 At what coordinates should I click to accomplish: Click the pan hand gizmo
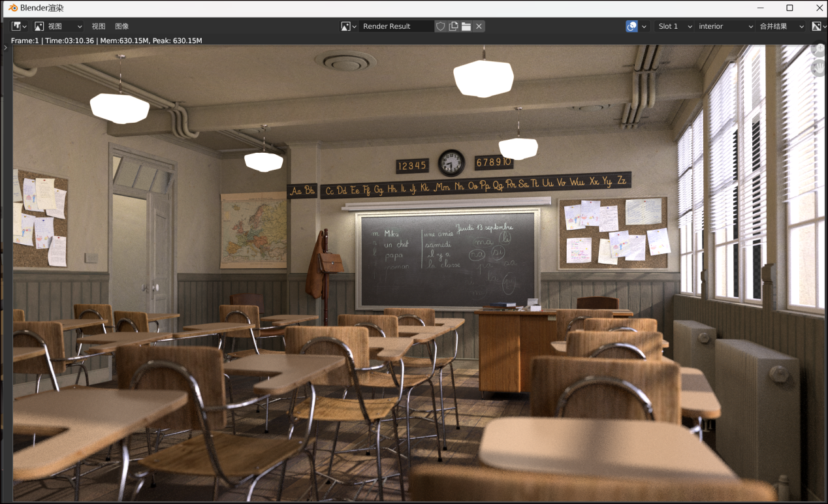pyautogui.click(x=819, y=67)
